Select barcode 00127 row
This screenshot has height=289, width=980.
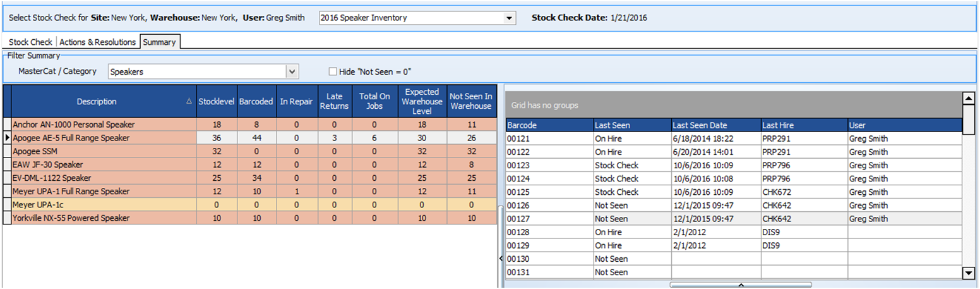(x=548, y=219)
